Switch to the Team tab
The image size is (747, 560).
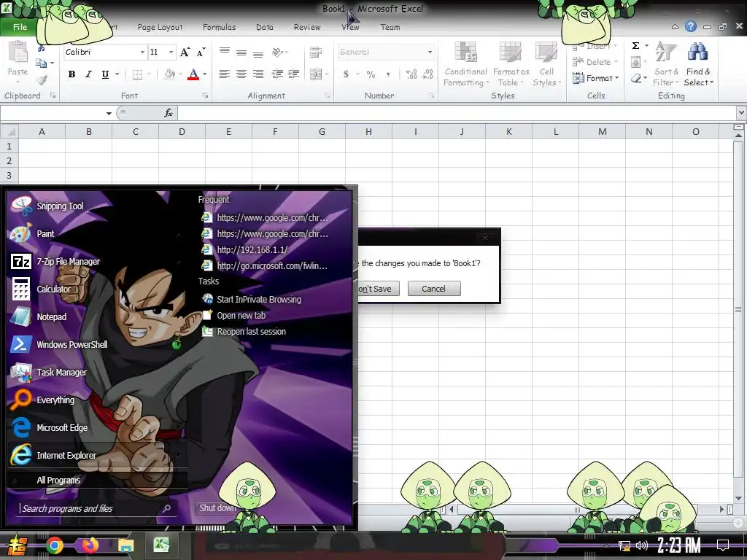(390, 27)
